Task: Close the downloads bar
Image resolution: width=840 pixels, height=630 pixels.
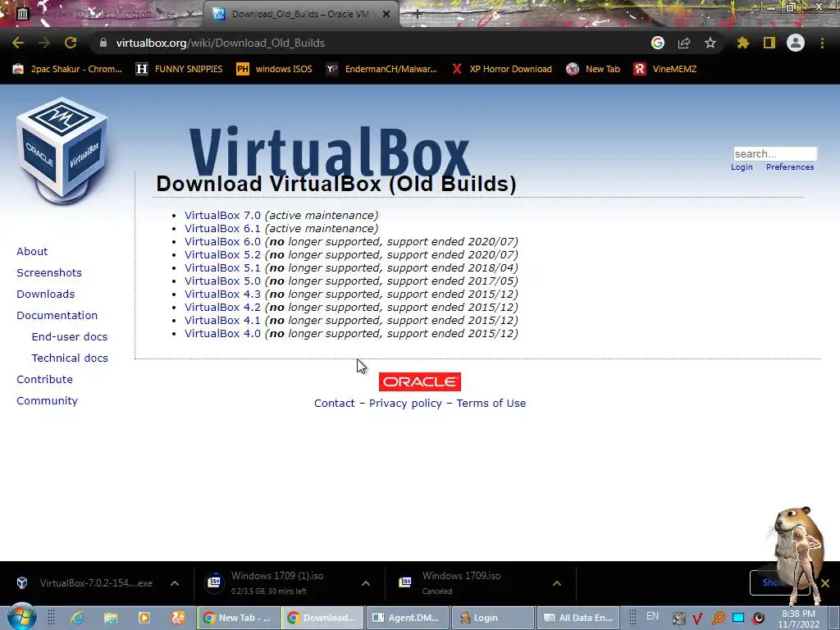Action: [x=825, y=583]
